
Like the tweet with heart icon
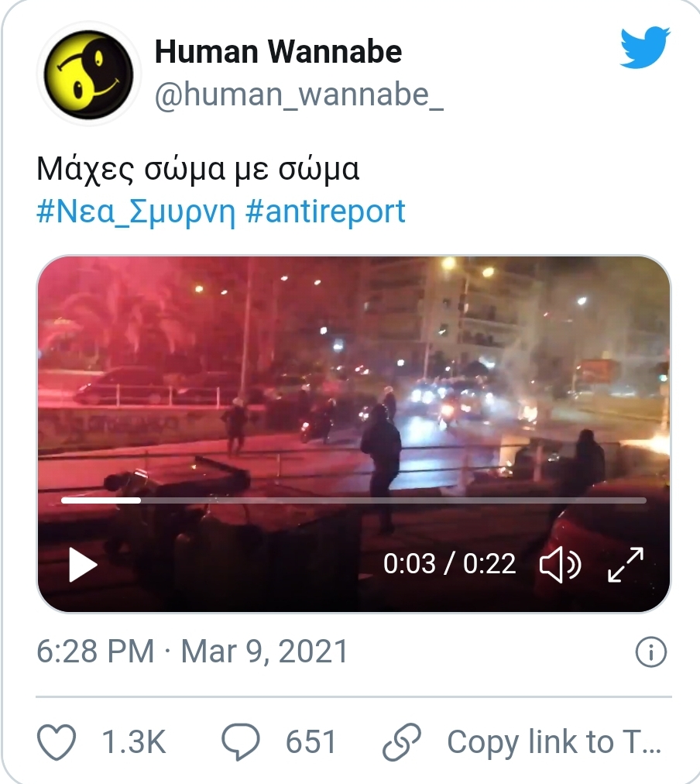tap(57, 742)
